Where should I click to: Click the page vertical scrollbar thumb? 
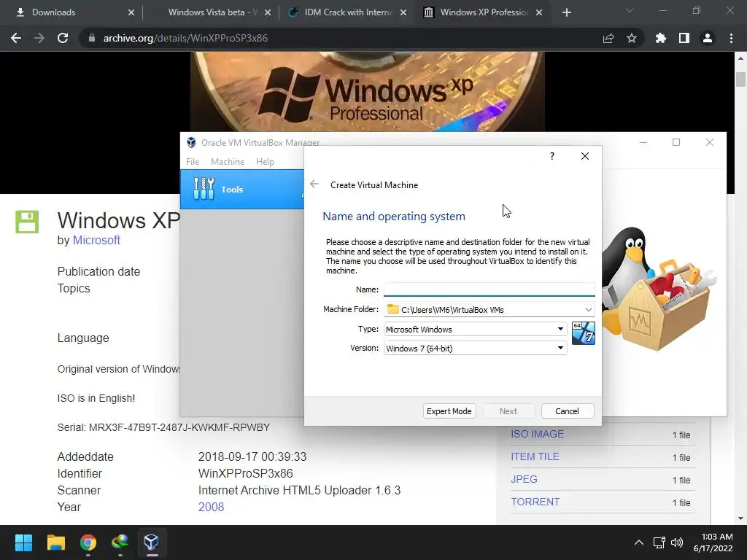[740, 79]
